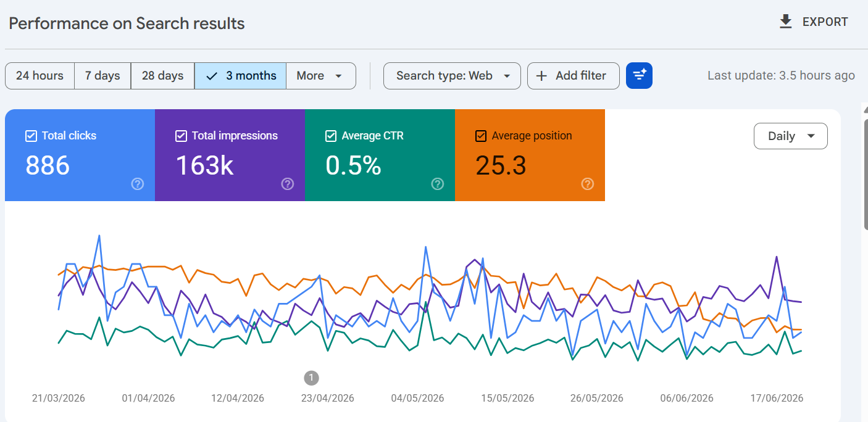Viewport: 868px width, 422px height.
Task: Toggle the Total impressions checkbox
Action: click(x=181, y=136)
